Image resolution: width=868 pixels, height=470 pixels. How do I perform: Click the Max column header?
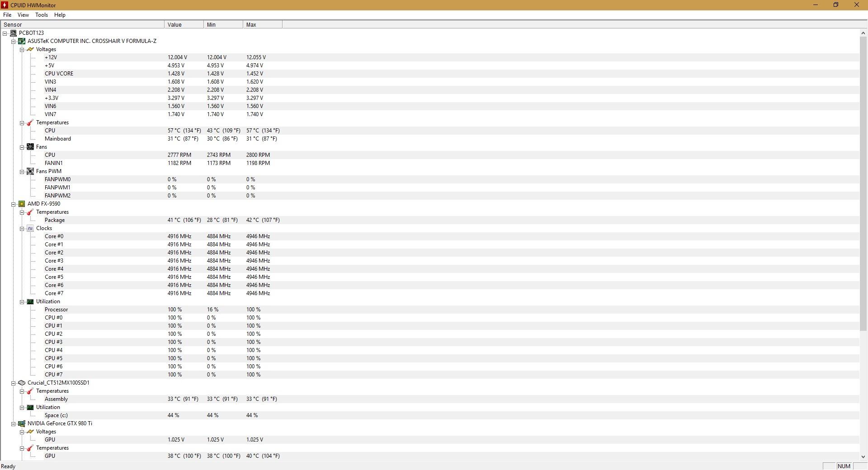263,25
